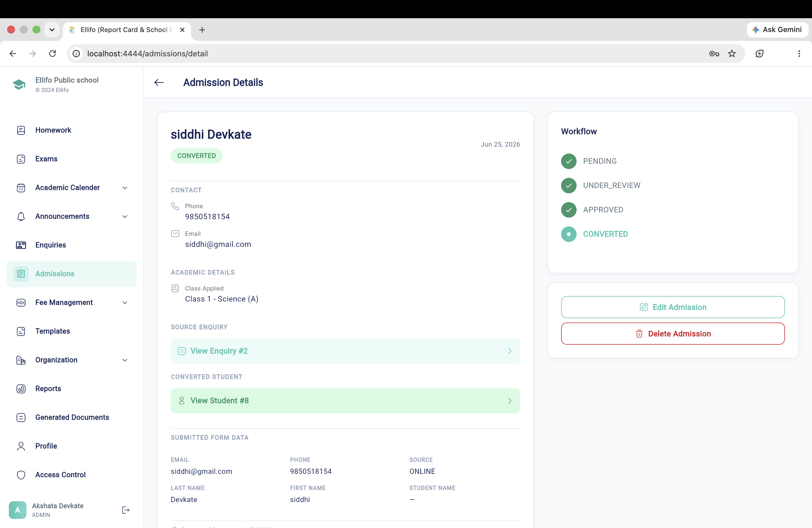812x528 pixels.
Task: Click the View Student #8 chevron
Action: pyautogui.click(x=510, y=401)
